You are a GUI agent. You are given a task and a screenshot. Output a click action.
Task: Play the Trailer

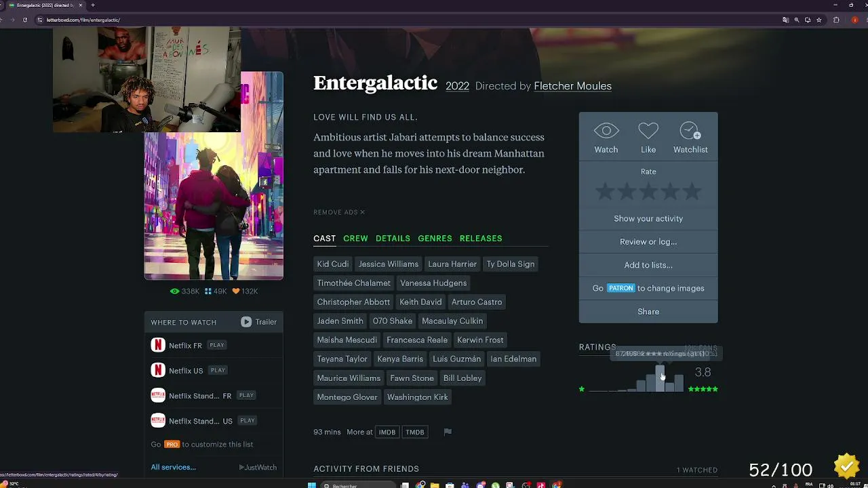(259, 322)
